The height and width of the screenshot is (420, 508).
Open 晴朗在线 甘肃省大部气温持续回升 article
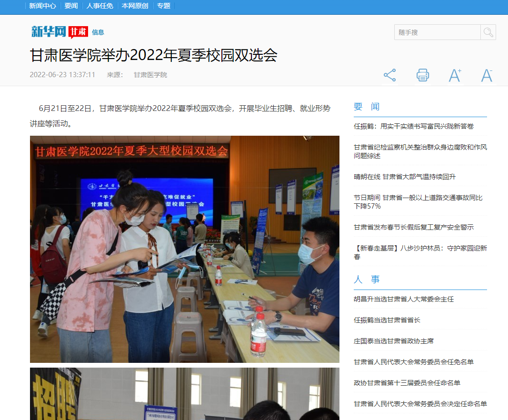(x=404, y=177)
